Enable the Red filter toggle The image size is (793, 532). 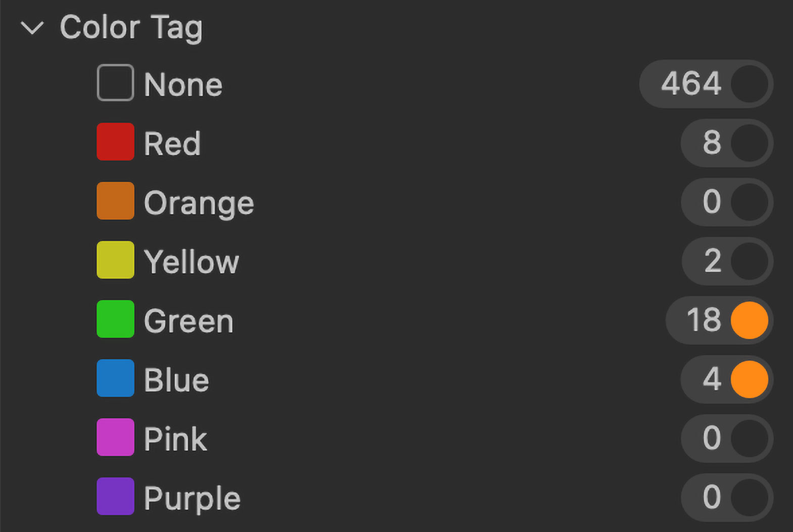coord(749,143)
